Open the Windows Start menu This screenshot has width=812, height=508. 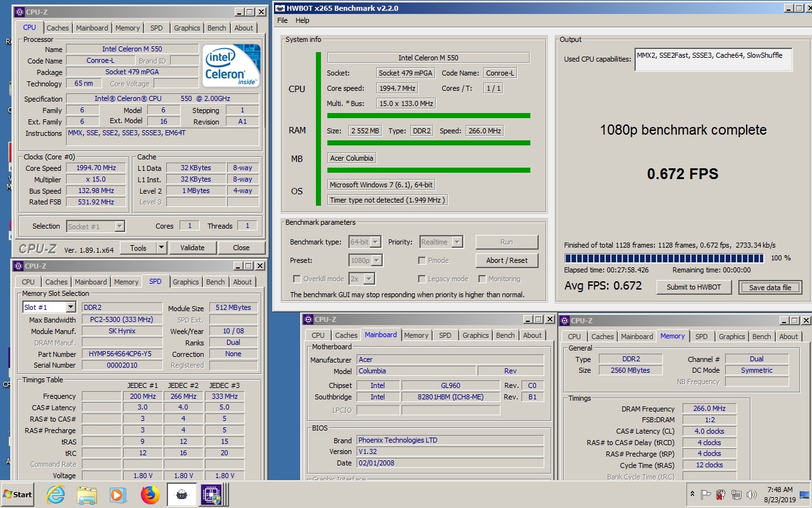tap(18, 494)
